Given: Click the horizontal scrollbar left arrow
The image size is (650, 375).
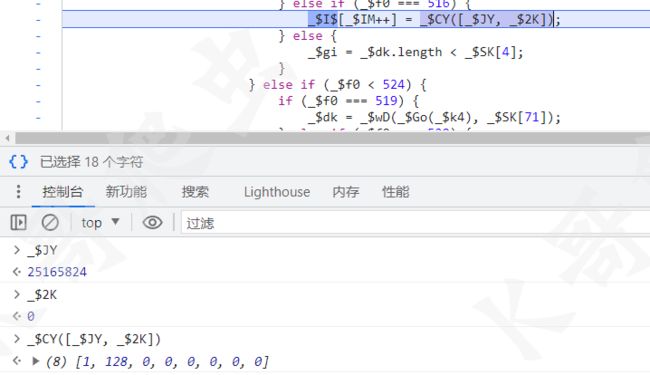Looking at the screenshot, I should coord(7,138).
